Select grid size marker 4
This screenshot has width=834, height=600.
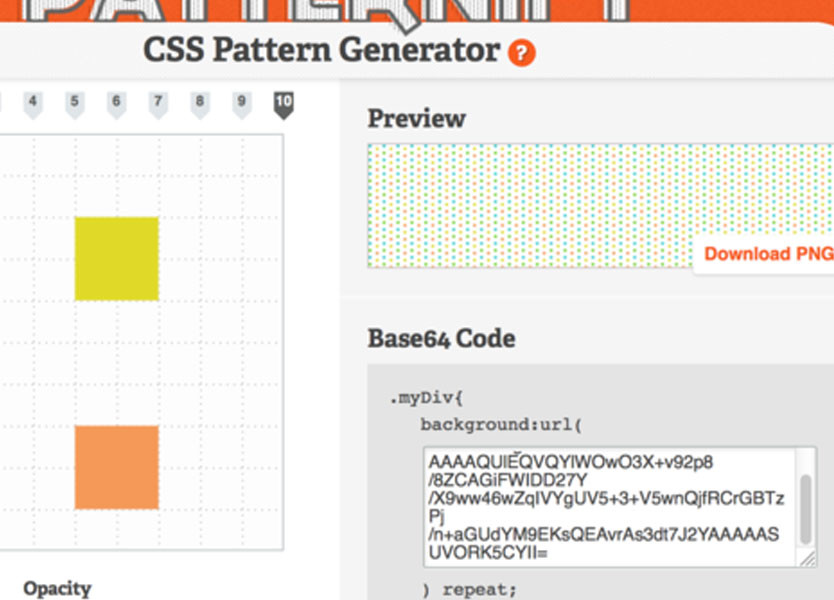pyautogui.click(x=33, y=103)
